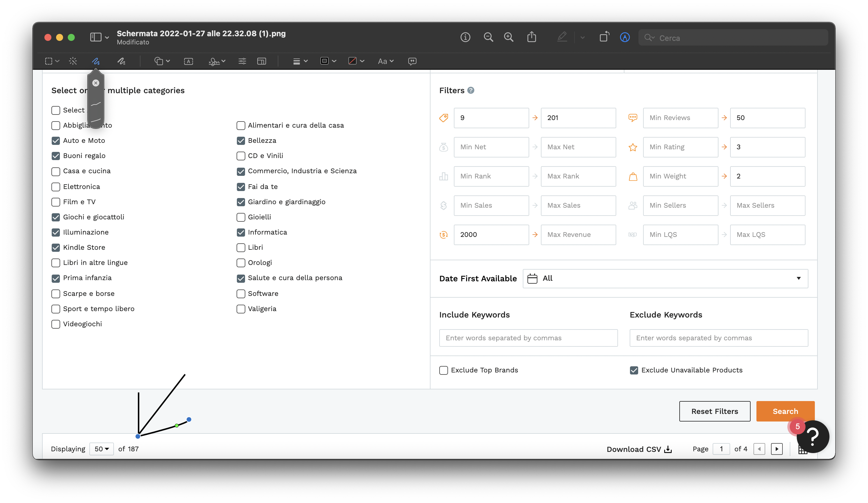Open the Shapes dropdown
This screenshot has height=503, width=868.
[162, 61]
